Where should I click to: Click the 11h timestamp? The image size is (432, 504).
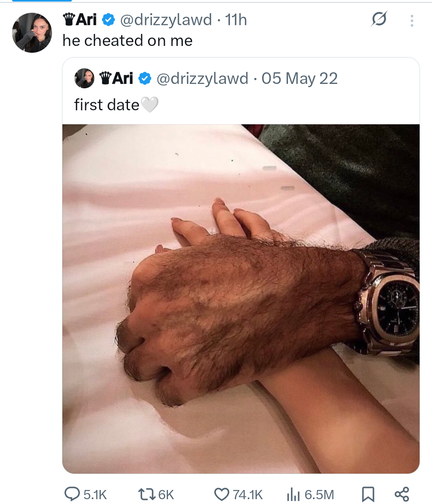pyautogui.click(x=236, y=20)
